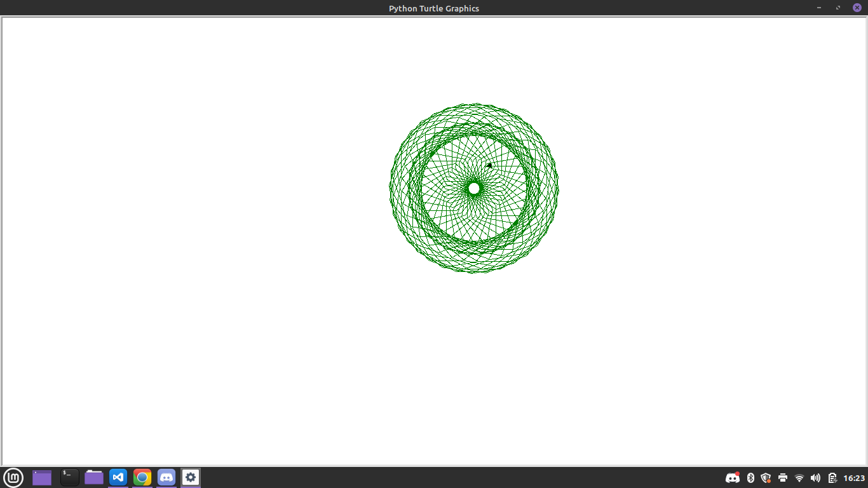This screenshot has height=488, width=868.
Task: Open the Update Manager shield icon
Action: (766, 478)
